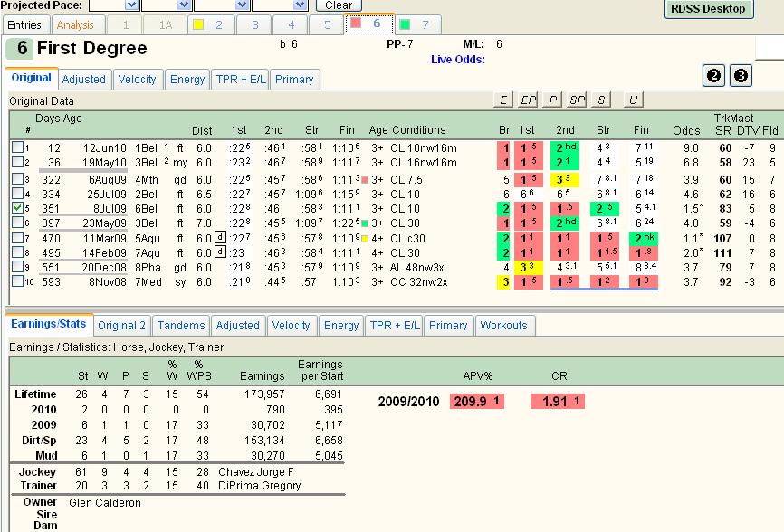The image size is (784, 532).
Task: Open the third Projected Pace dropdown
Action: (243, 5)
